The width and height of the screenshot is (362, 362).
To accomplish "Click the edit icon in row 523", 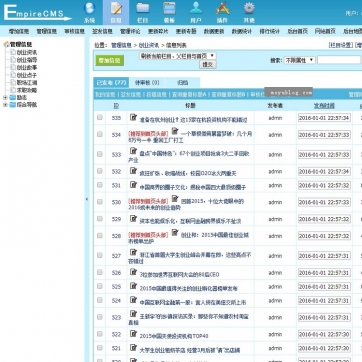I will [133, 314].
